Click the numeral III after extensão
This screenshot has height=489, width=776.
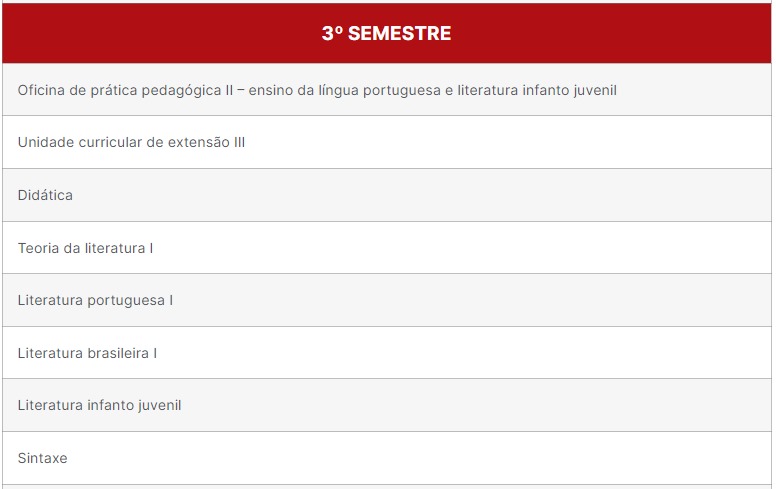[240, 143]
